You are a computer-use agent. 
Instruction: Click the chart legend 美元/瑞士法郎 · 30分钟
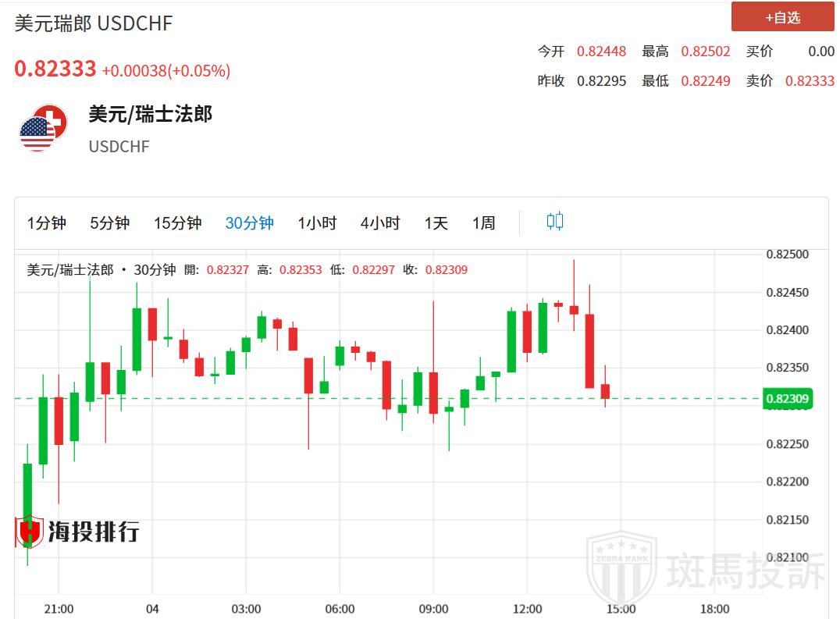pyautogui.click(x=101, y=270)
